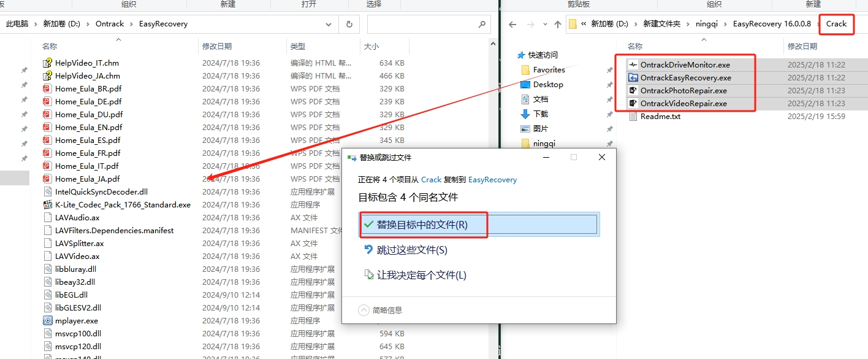This screenshot has height=359, width=868.
Task: Select Home_Eula_FR.pdf file name
Action: tap(88, 153)
